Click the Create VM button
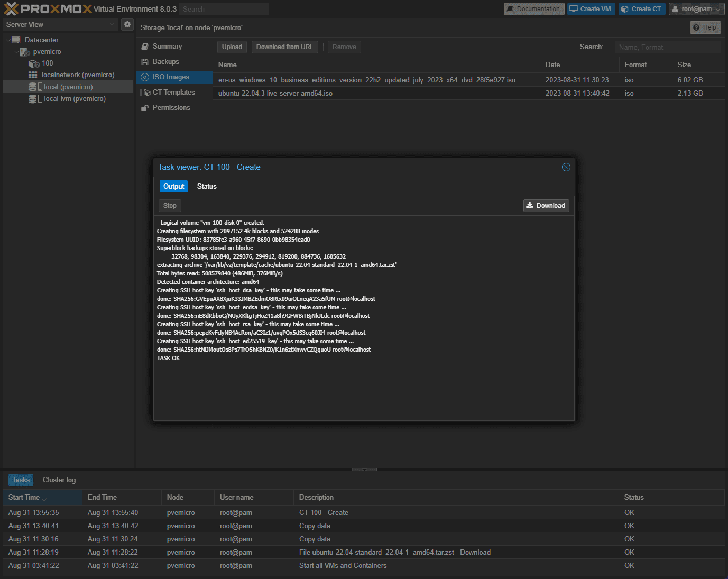This screenshot has width=728, height=579. (x=591, y=9)
